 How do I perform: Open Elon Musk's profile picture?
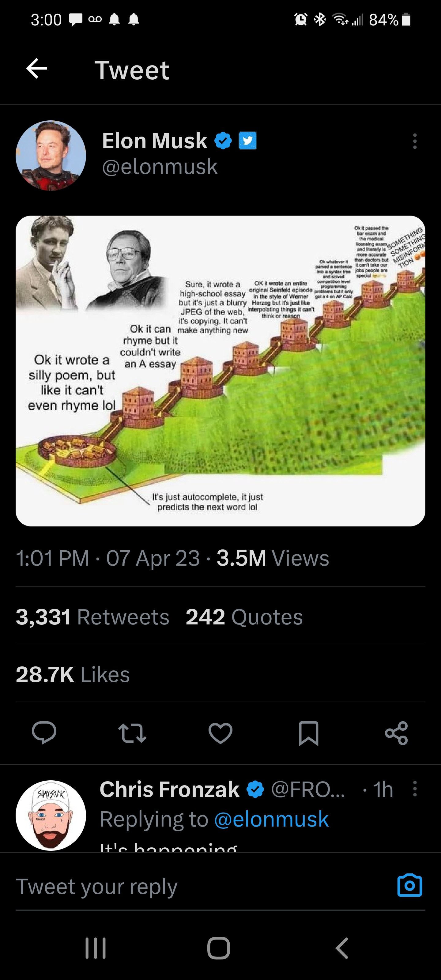pos(51,156)
